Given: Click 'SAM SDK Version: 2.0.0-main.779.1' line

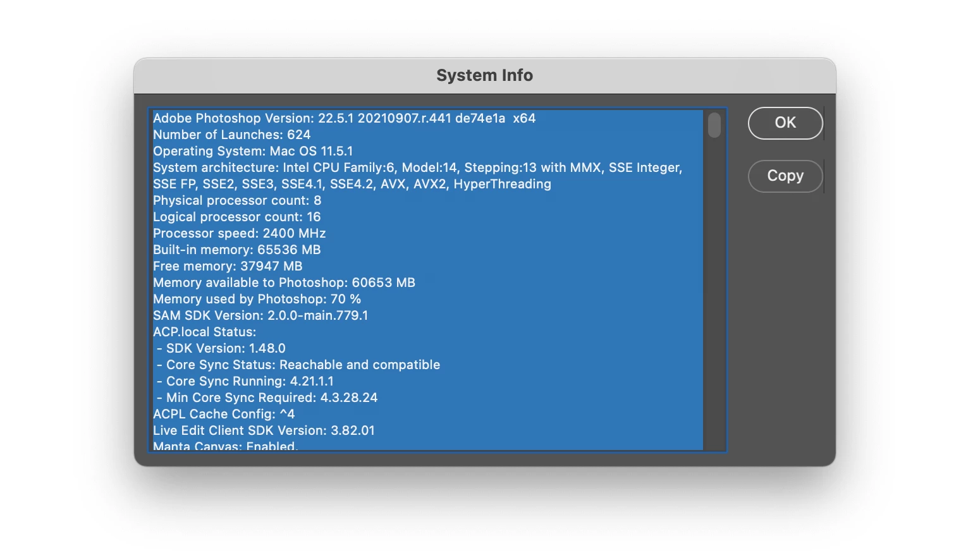Looking at the screenshot, I should coord(260,315).
